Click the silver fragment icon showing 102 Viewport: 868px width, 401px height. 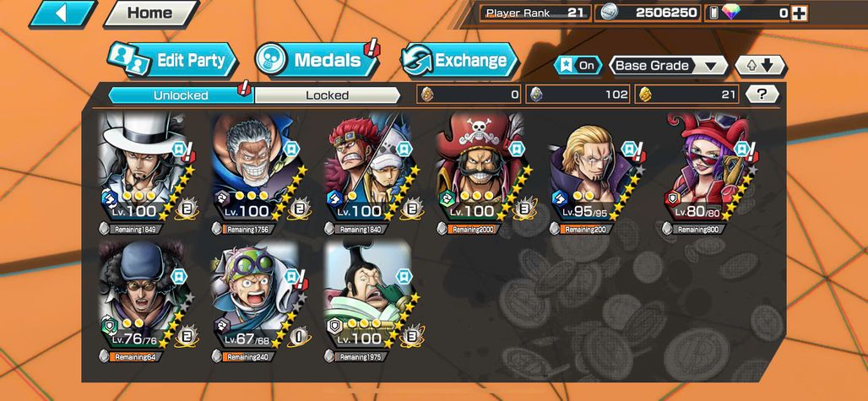[535, 95]
